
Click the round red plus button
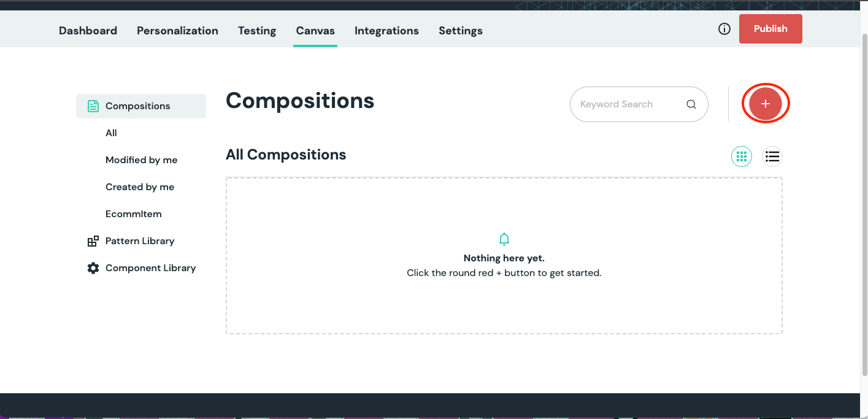(x=766, y=104)
